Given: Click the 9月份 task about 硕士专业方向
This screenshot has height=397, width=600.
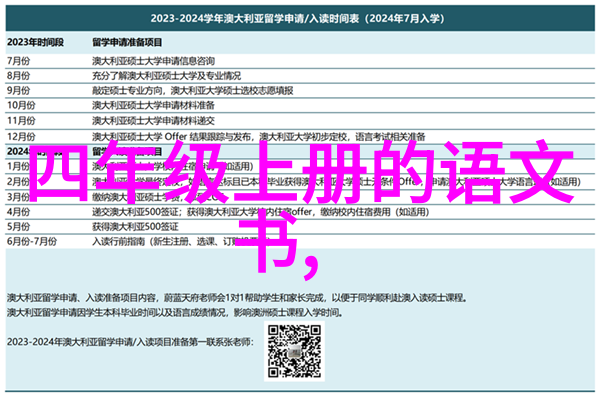Looking at the screenshot, I should [192, 91].
